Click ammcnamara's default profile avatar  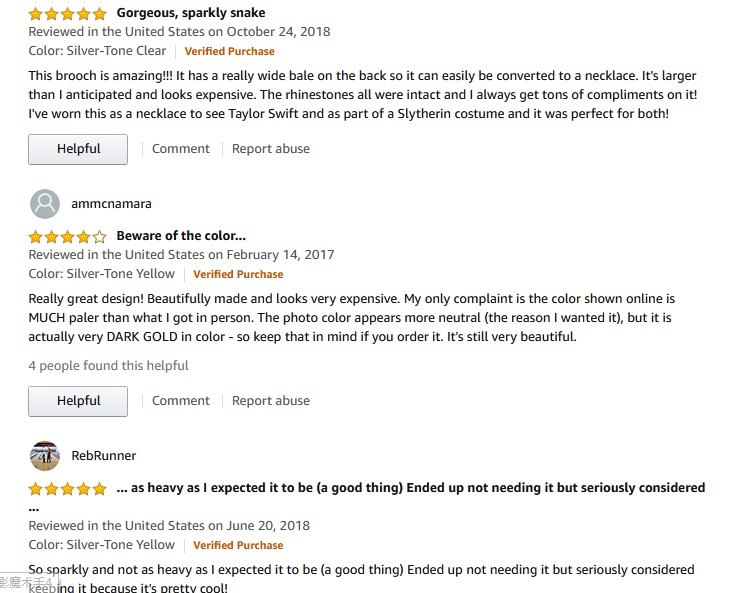(45, 204)
